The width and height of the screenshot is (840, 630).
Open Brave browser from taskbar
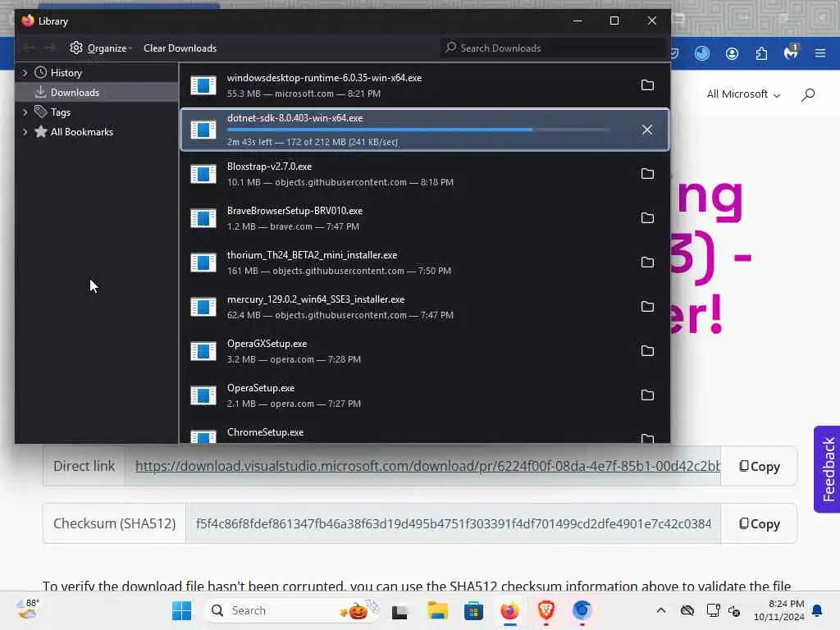point(546,610)
